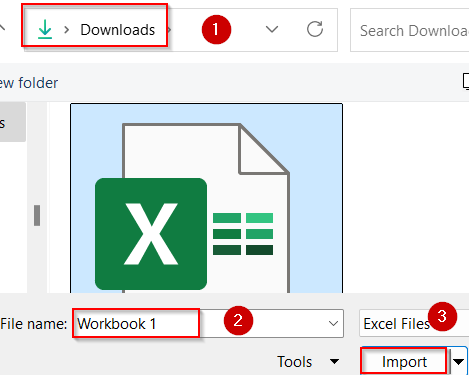This screenshot has height=375, width=469.
Task: Click the view options icon at right
Action: pyautogui.click(x=466, y=82)
